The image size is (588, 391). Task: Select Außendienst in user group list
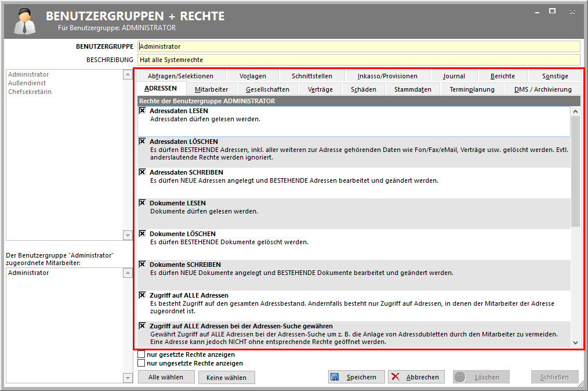coord(28,83)
